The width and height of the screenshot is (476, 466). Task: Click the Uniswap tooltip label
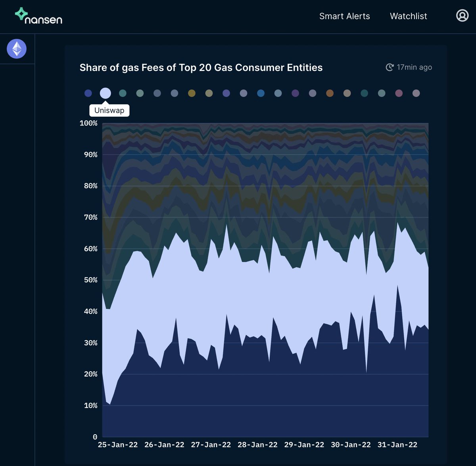[x=109, y=110]
